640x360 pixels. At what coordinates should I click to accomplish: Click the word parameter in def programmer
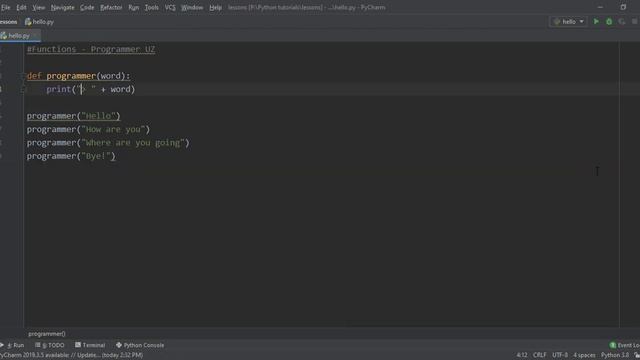(110, 76)
